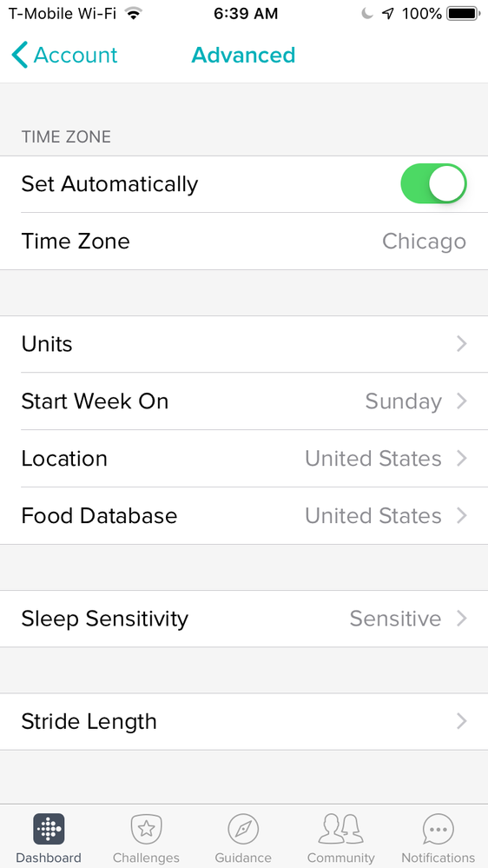Tap the Dashboard icon in bottom bar
Screen dimensions: 488x868
49,829
